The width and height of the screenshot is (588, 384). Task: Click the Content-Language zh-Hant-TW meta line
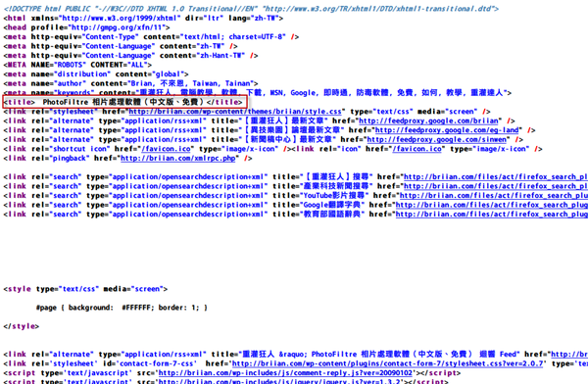(130, 56)
